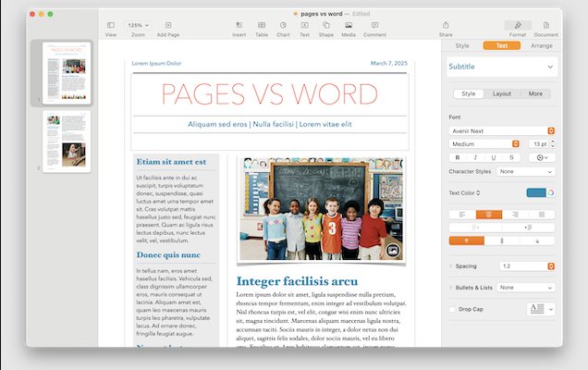Open the Shape picker
The height and width of the screenshot is (370, 588).
(x=325, y=26)
